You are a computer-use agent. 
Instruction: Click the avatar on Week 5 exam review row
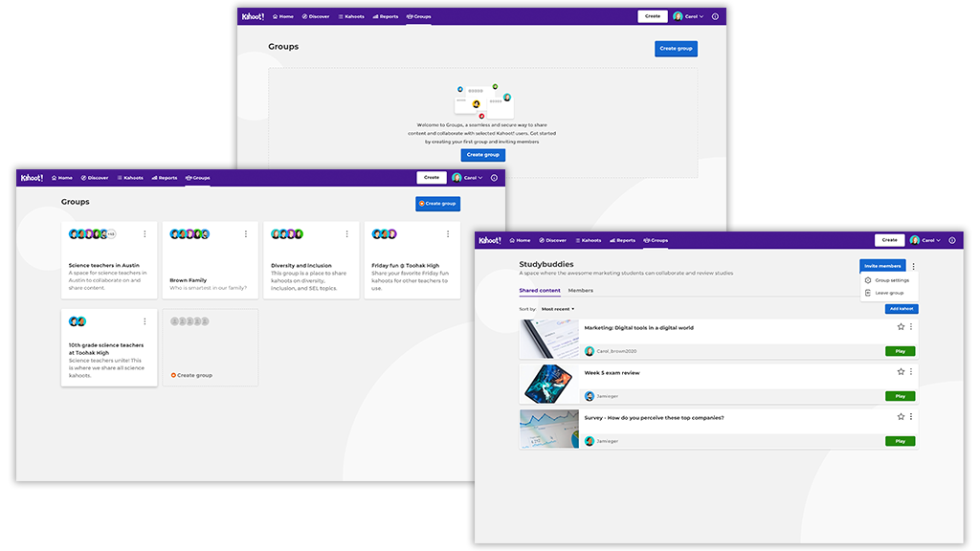pos(590,396)
